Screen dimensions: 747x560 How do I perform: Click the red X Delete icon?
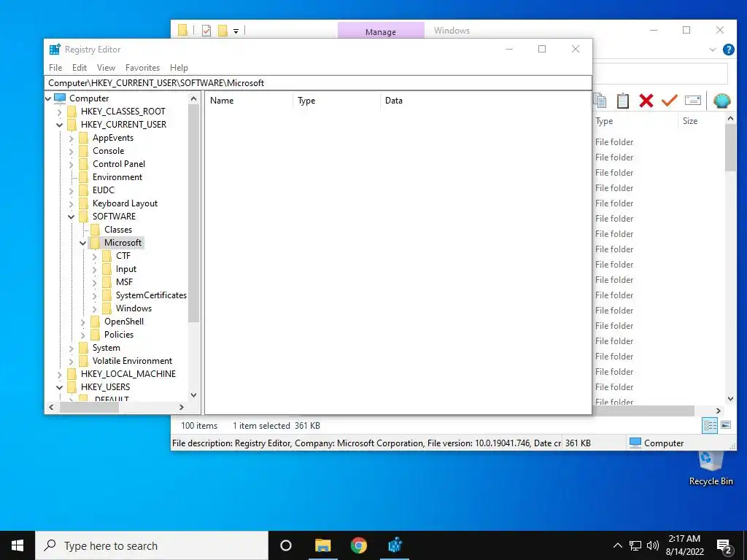[x=646, y=101]
